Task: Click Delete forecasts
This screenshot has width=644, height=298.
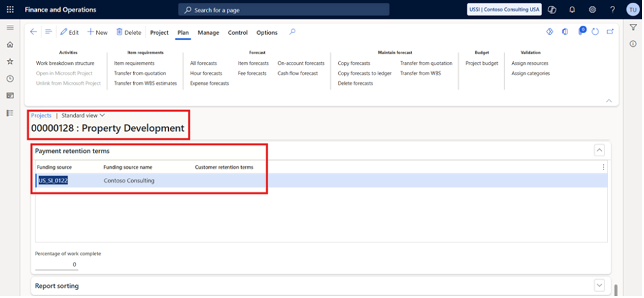Action: click(x=355, y=83)
